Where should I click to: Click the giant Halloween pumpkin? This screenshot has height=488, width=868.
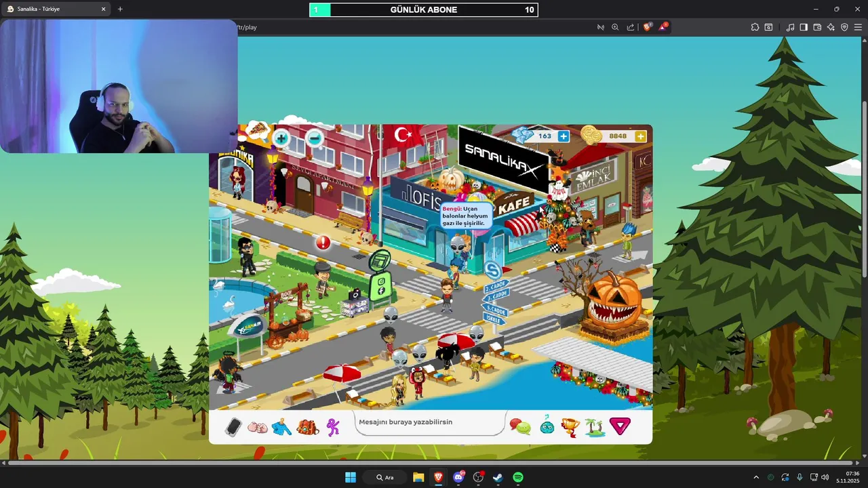point(613,300)
